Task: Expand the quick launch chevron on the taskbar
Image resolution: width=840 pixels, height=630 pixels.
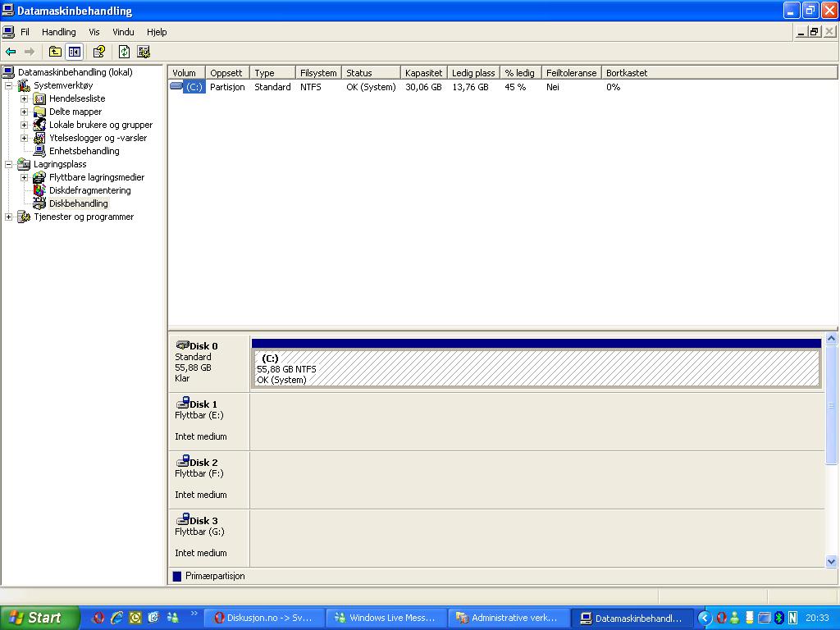Action: click(x=194, y=614)
